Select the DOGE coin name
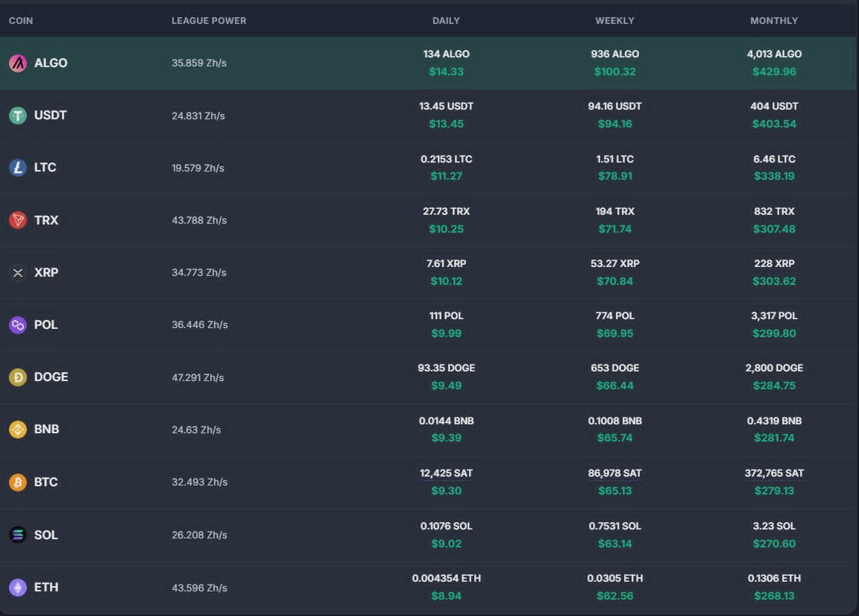Screen dimensions: 859x616 pyautogui.click(x=51, y=377)
